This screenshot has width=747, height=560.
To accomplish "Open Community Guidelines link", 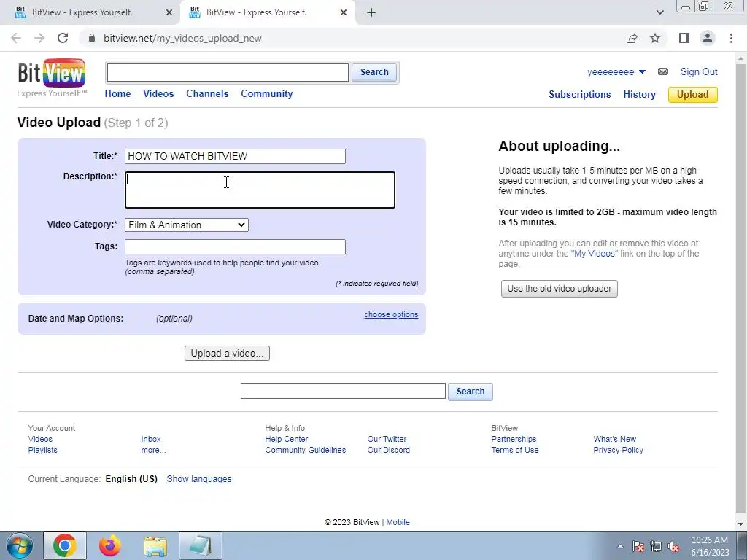I will [306, 450].
